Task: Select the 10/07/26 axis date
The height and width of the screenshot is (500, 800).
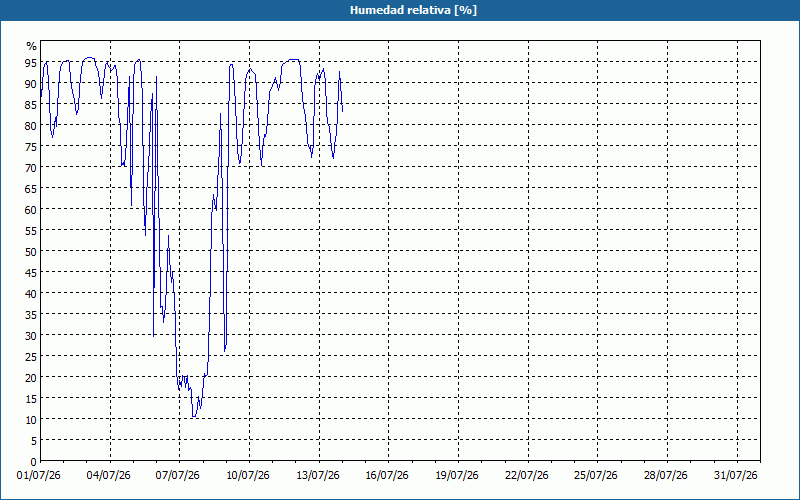Action: tap(248, 476)
